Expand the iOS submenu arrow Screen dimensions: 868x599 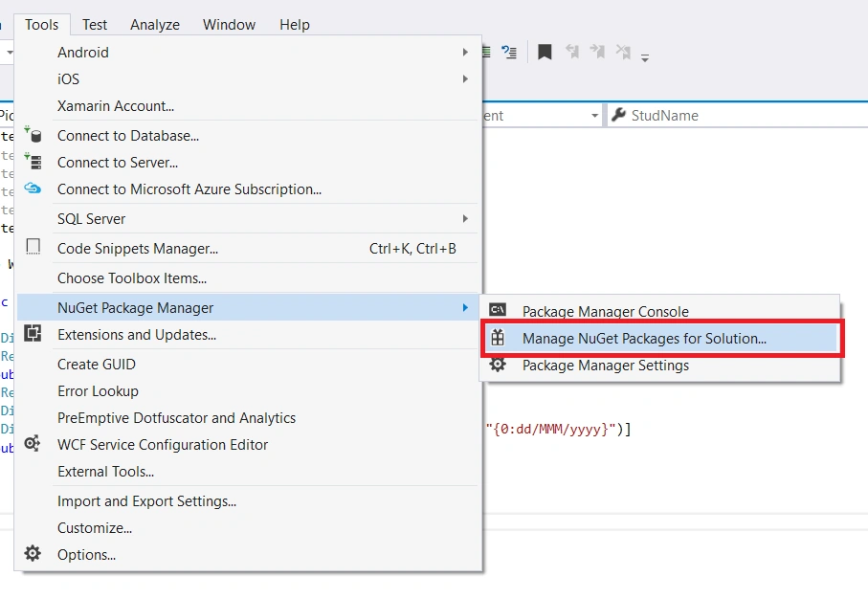pos(465,79)
